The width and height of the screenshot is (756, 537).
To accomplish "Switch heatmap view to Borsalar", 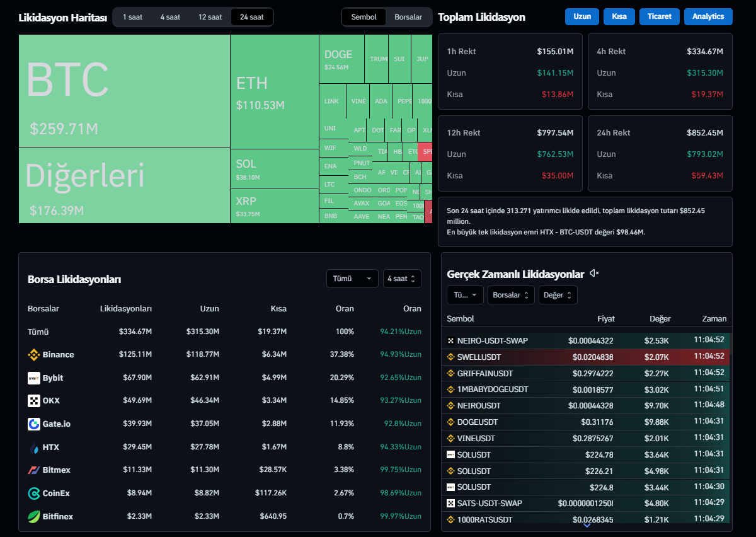I will click(408, 17).
